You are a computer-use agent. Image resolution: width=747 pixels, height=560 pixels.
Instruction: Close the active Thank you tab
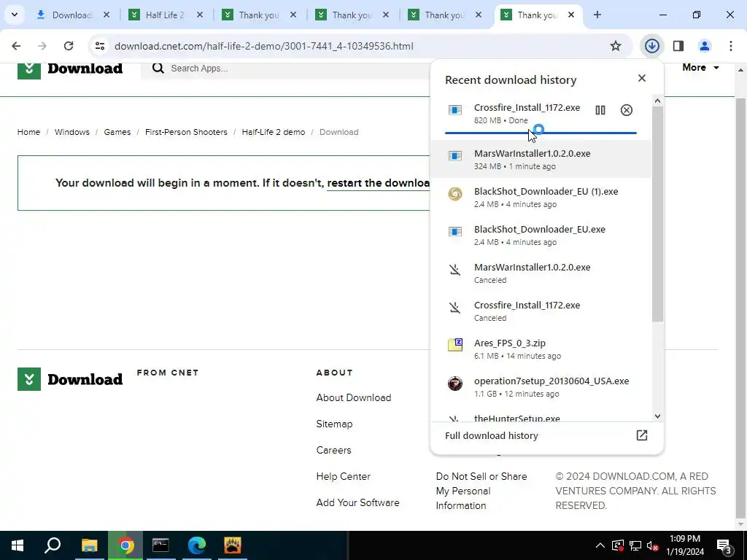(x=571, y=15)
